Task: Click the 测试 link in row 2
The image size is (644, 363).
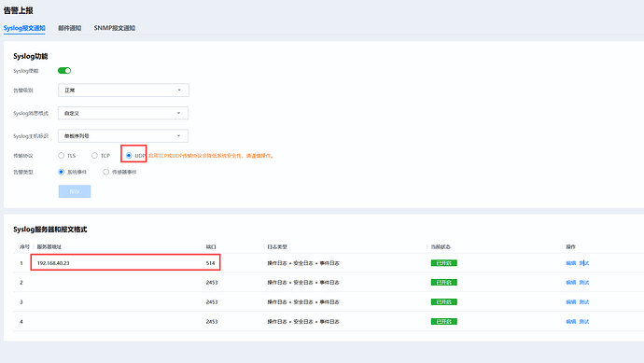Action: [584, 283]
